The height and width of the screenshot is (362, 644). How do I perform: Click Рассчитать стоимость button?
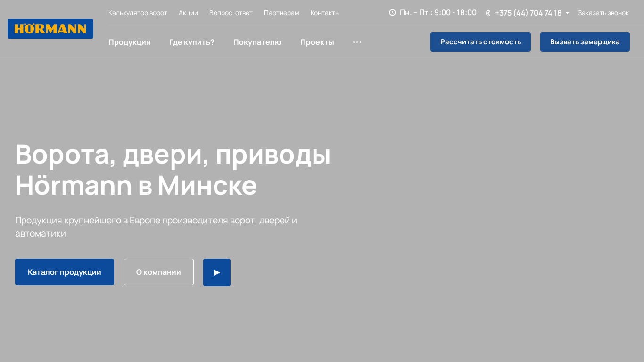pyautogui.click(x=480, y=42)
